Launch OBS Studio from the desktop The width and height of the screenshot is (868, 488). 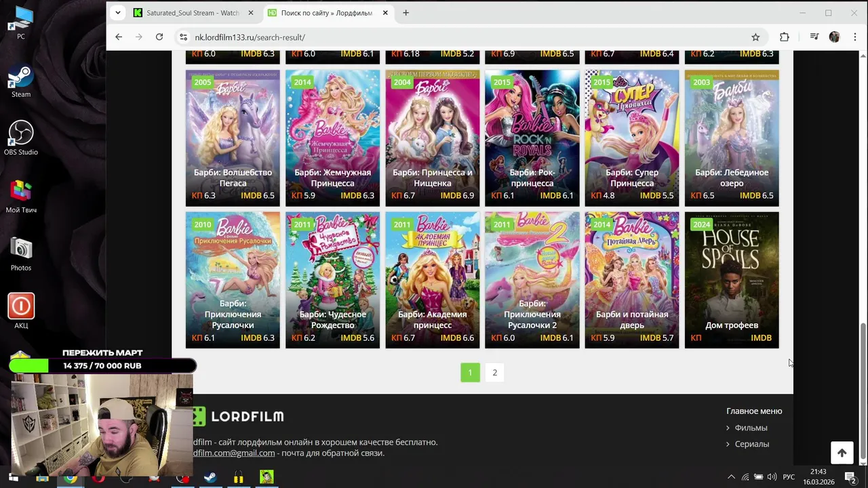[x=21, y=138]
